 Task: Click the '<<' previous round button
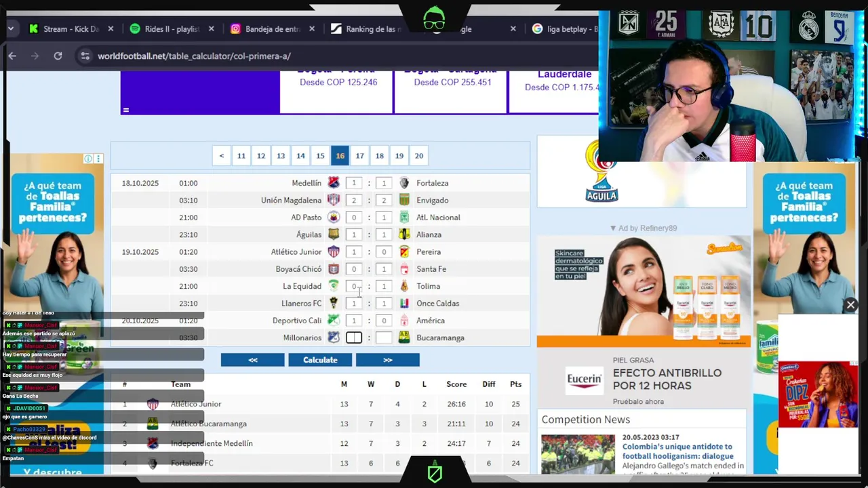[x=252, y=360]
